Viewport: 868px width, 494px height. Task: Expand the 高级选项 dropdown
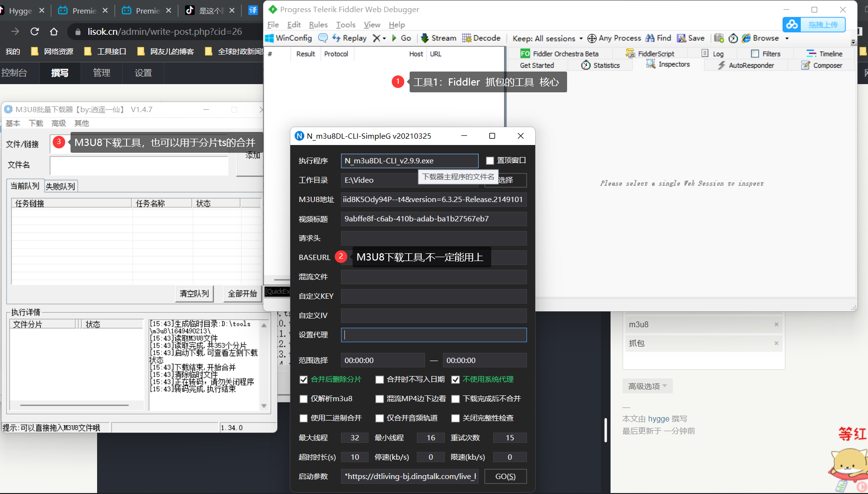coord(647,386)
